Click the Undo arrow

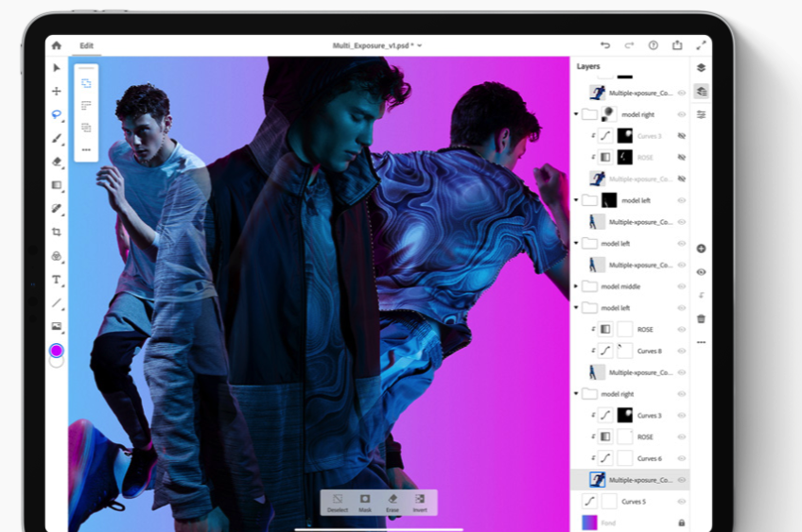(x=605, y=45)
